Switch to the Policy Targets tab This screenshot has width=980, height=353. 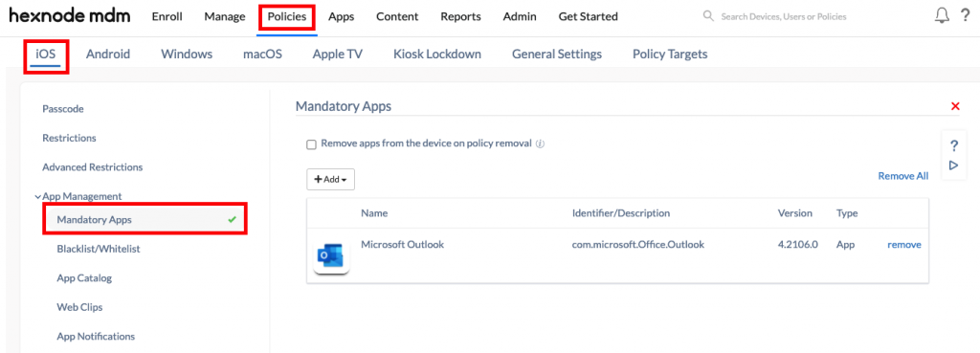pyautogui.click(x=670, y=54)
